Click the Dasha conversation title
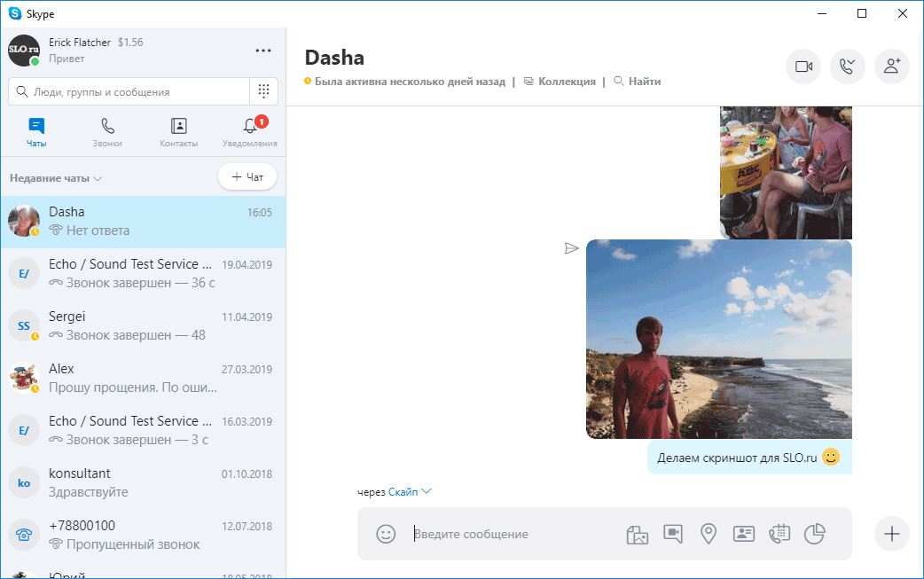Screen dimensions: 924x579 (334, 58)
